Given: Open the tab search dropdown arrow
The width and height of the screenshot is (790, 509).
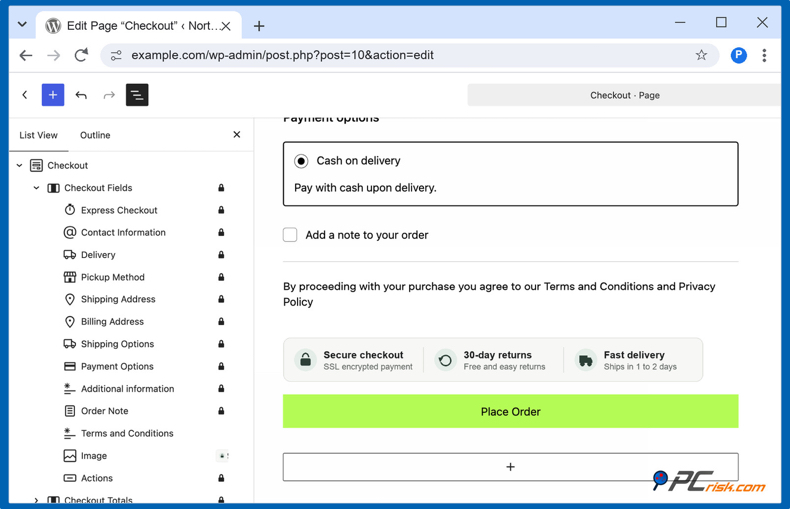Looking at the screenshot, I should click(22, 24).
